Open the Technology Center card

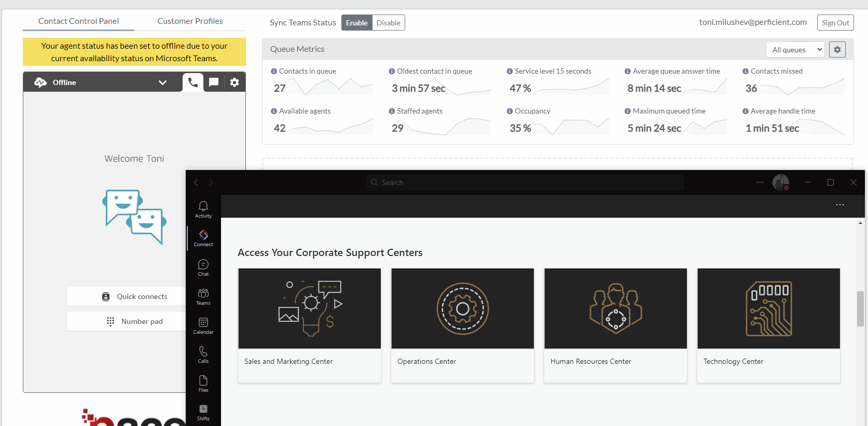(x=768, y=325)
